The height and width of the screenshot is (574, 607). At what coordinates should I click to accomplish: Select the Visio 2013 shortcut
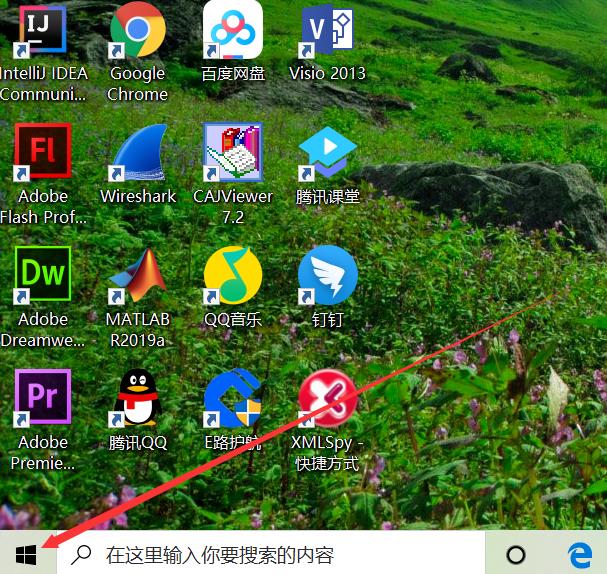(327, 30)
